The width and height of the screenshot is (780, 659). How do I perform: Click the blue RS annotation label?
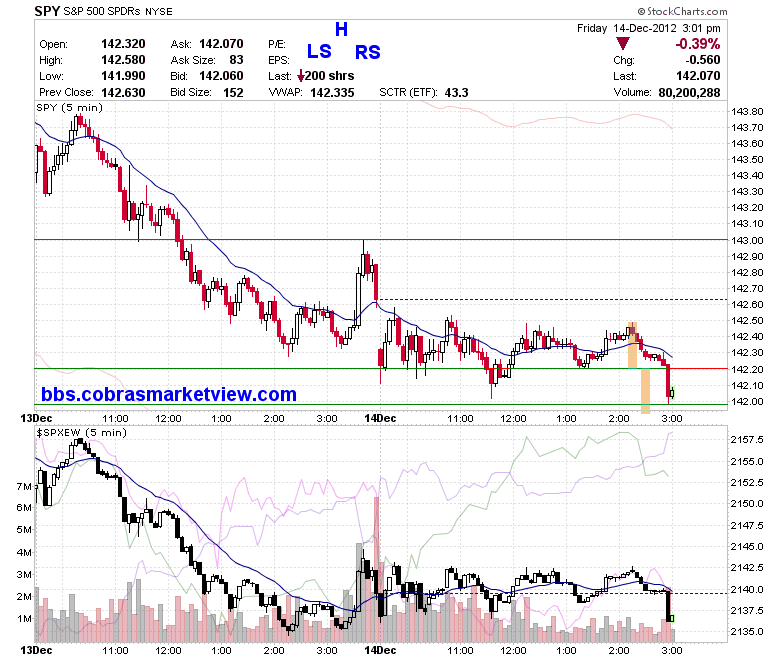(368, 52)
